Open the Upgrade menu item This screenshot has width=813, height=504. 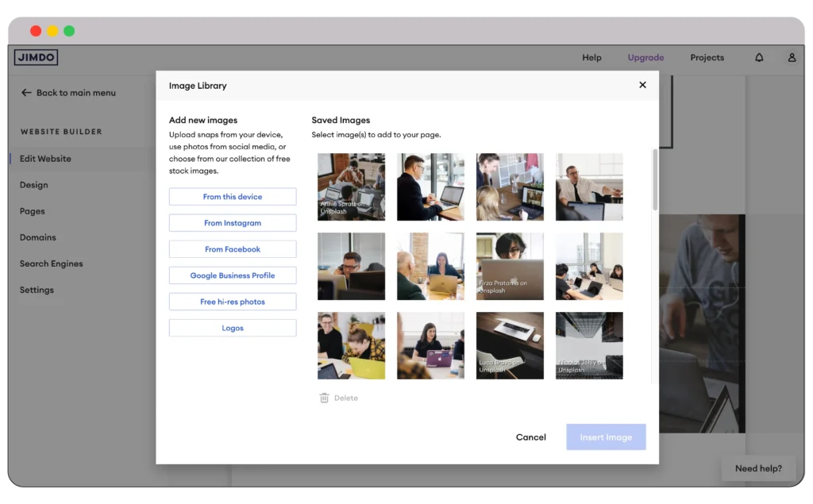(645, 58)
